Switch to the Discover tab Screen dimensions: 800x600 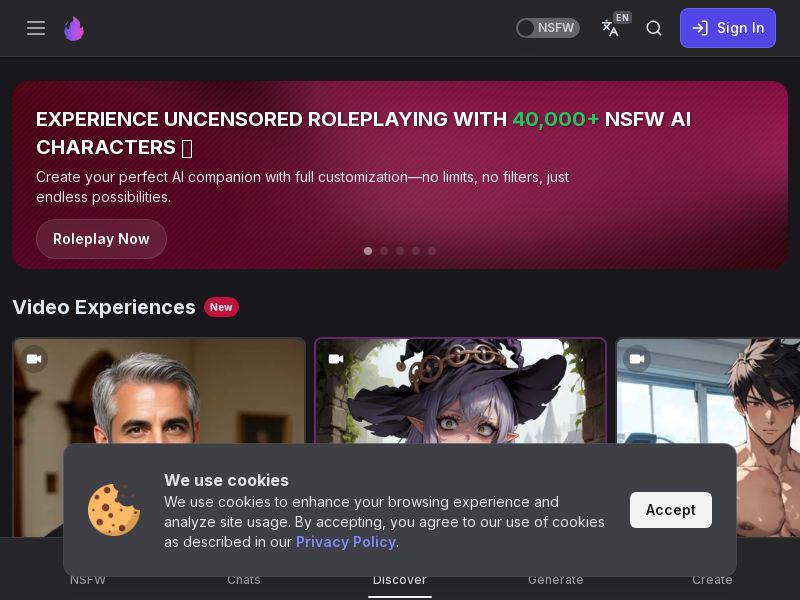400,580
